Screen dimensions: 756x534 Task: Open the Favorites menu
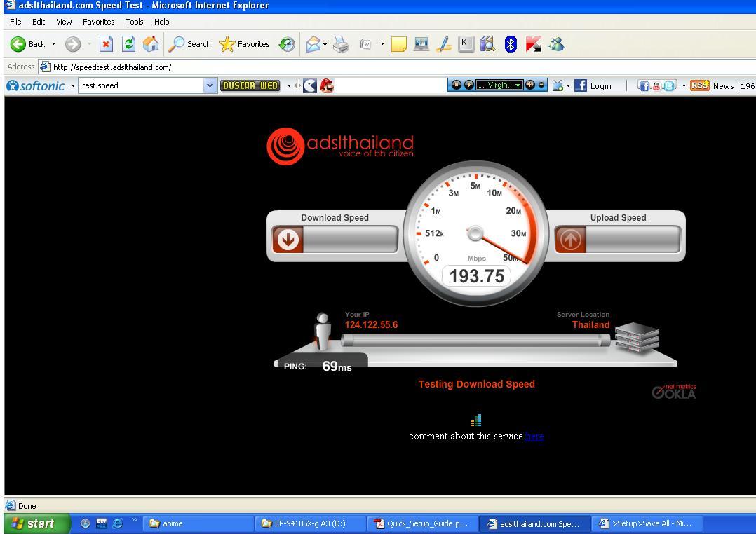(98, 22)
